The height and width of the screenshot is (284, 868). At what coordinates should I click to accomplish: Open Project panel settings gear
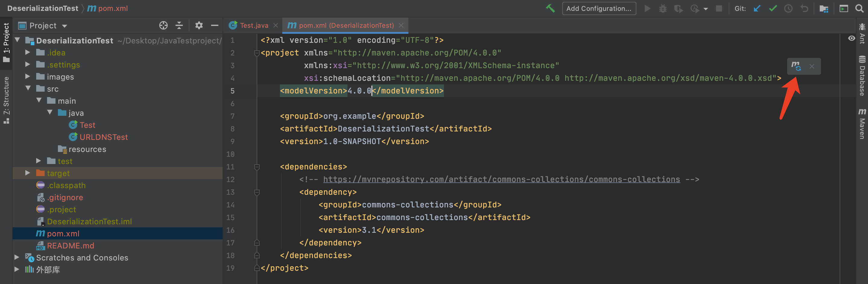point(199,25)
